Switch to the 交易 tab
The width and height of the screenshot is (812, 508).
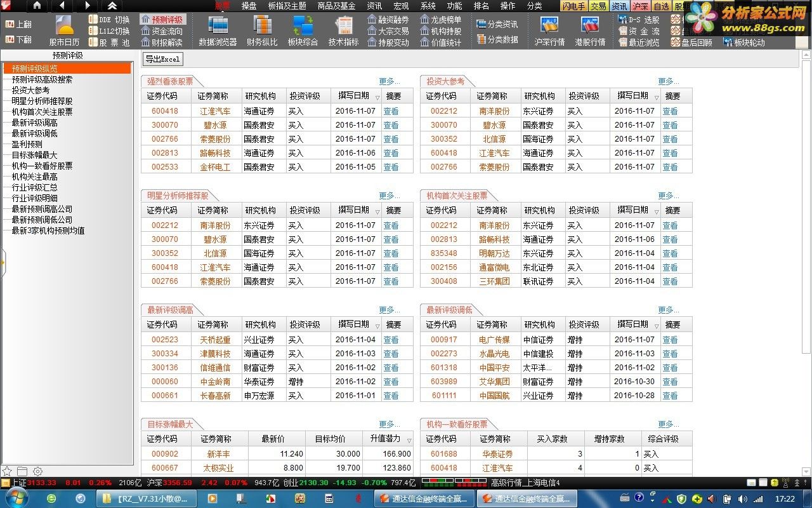(598, 6)
